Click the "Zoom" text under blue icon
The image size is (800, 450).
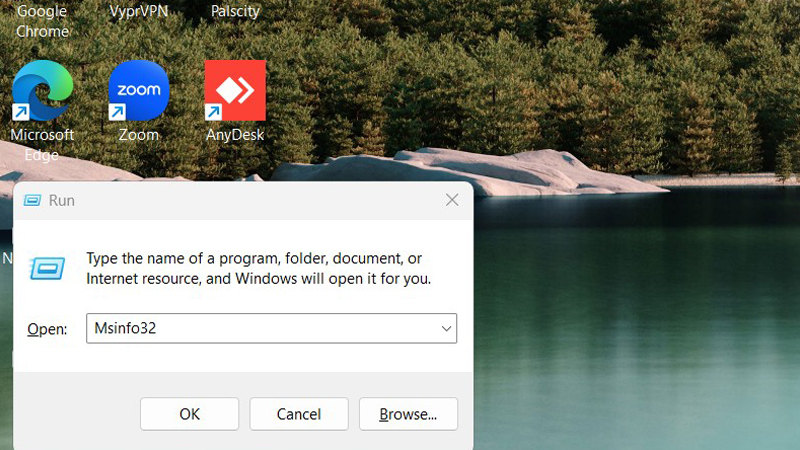(139, 134)
